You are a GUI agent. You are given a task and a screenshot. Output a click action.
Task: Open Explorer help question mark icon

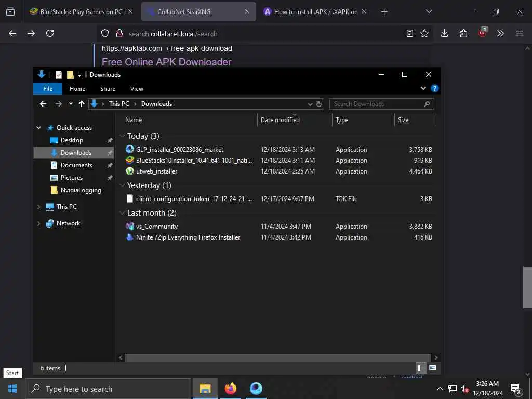pyautogui.click(x=435, y=88)
